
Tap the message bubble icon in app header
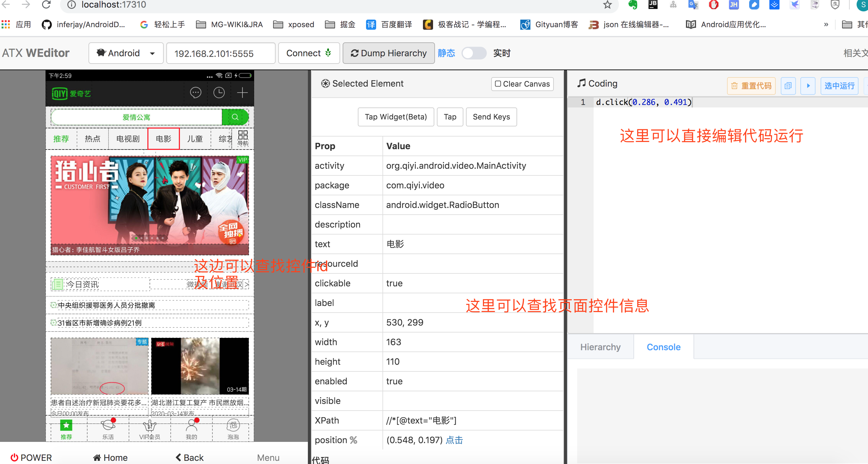pyautogui.click(x=195, y=93)
